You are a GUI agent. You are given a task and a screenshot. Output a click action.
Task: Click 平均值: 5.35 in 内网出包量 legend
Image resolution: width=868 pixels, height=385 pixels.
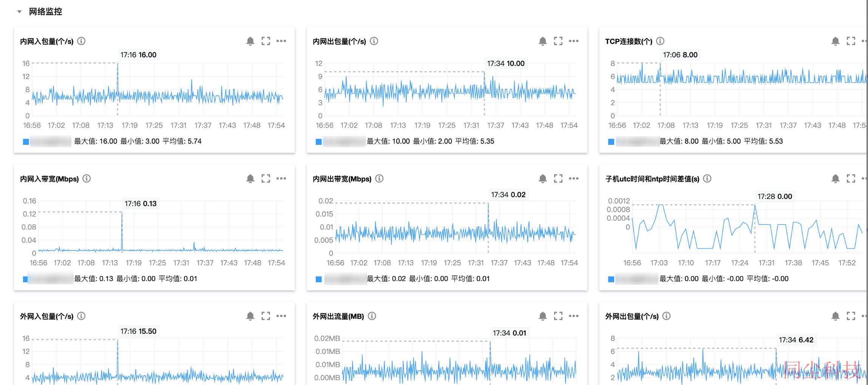coord(474,141)
